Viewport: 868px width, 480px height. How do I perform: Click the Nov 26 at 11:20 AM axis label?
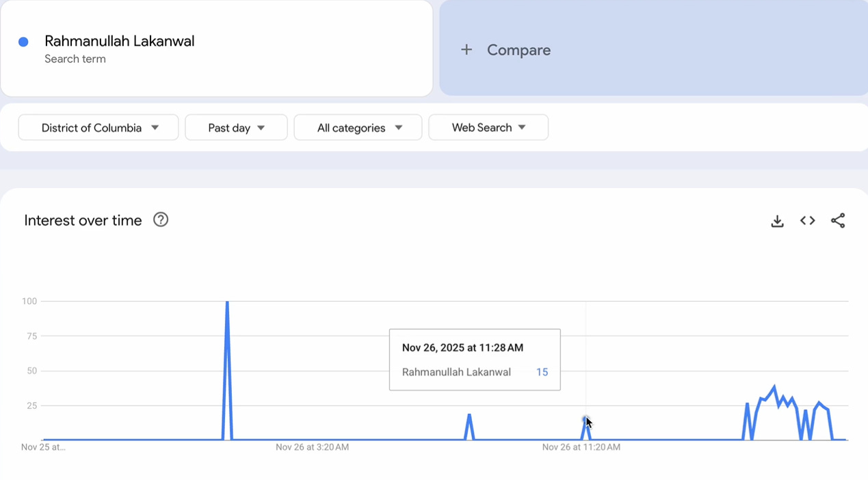point(581,447)
